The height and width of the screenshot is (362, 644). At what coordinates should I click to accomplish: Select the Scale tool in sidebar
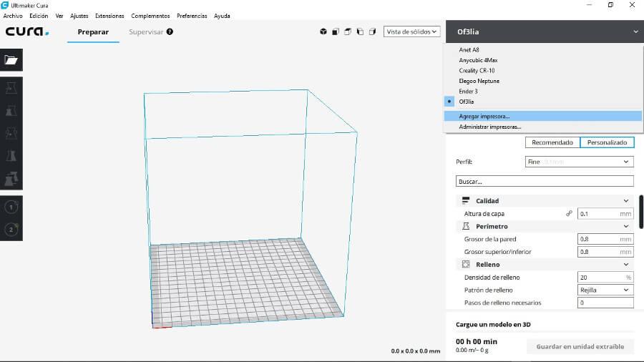coord(11,110)
